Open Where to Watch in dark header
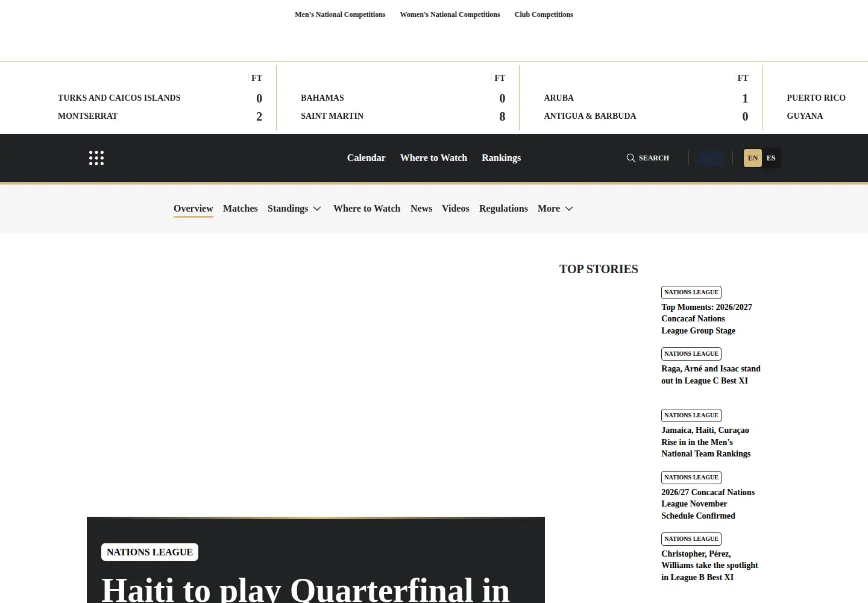 tap(434, 158)
